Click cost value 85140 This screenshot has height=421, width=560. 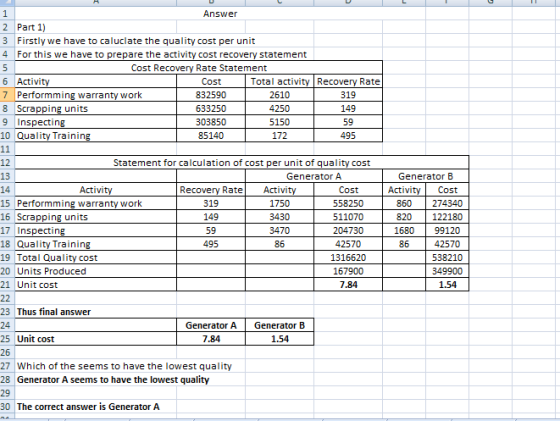211,136
